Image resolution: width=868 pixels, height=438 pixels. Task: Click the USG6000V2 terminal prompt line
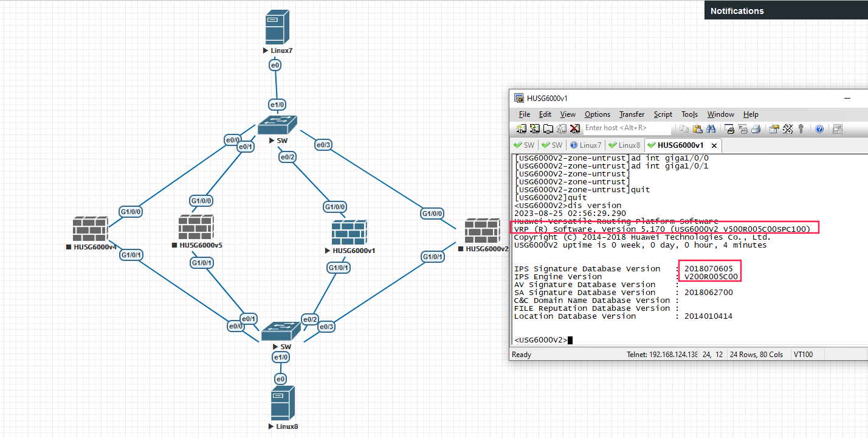pos(543,340)
